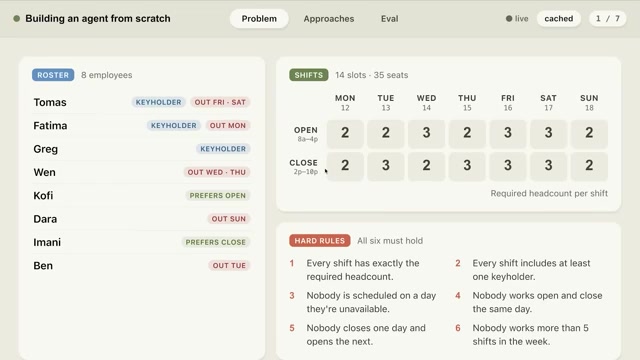This screenshot has height=360, width=640.
Task: Click the OUT SUN tag
Action: 229,219
